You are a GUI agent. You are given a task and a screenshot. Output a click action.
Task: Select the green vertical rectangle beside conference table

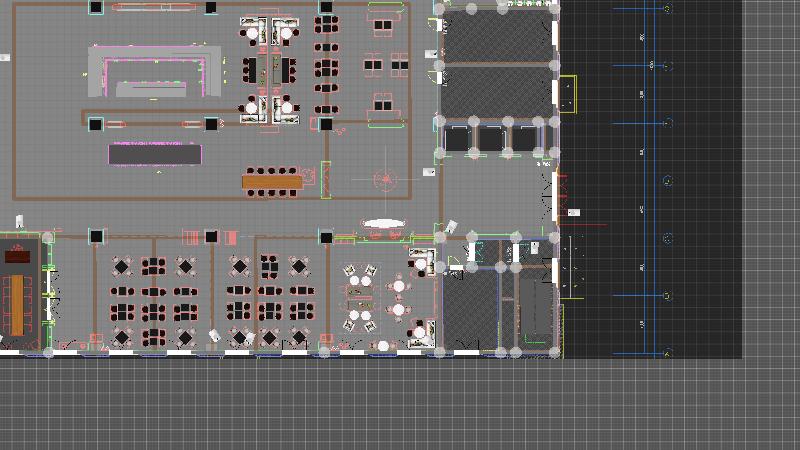pyautogui.click(x=325, y=180)
